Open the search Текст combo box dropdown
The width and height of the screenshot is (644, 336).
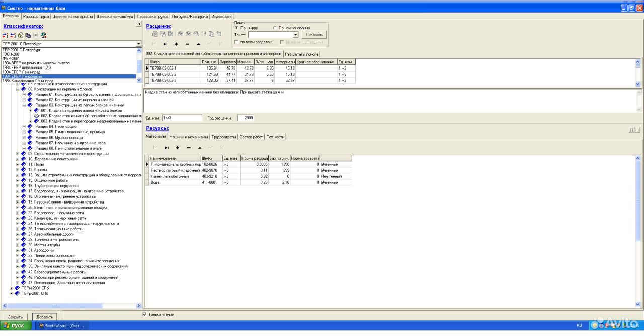296,35
